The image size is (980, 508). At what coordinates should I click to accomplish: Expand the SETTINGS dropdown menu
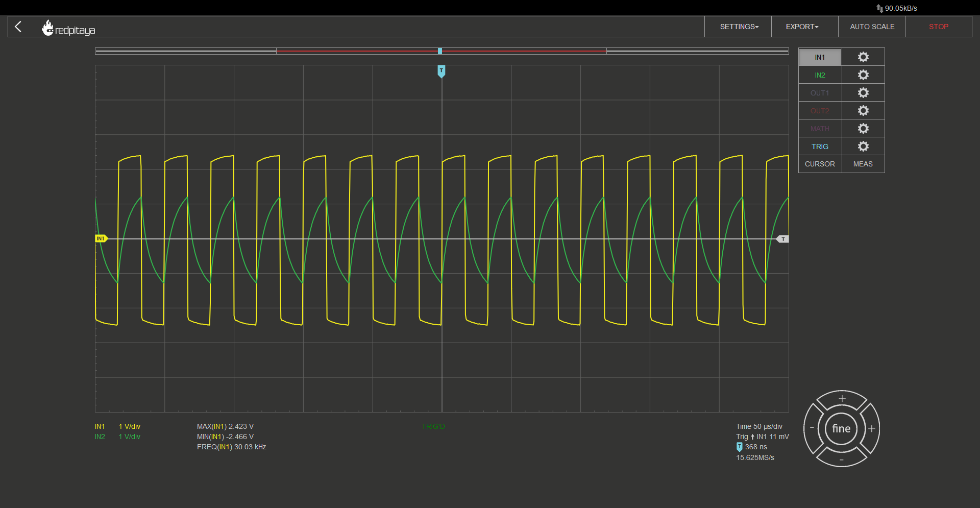pyautogui.click(x=739, y=27)
